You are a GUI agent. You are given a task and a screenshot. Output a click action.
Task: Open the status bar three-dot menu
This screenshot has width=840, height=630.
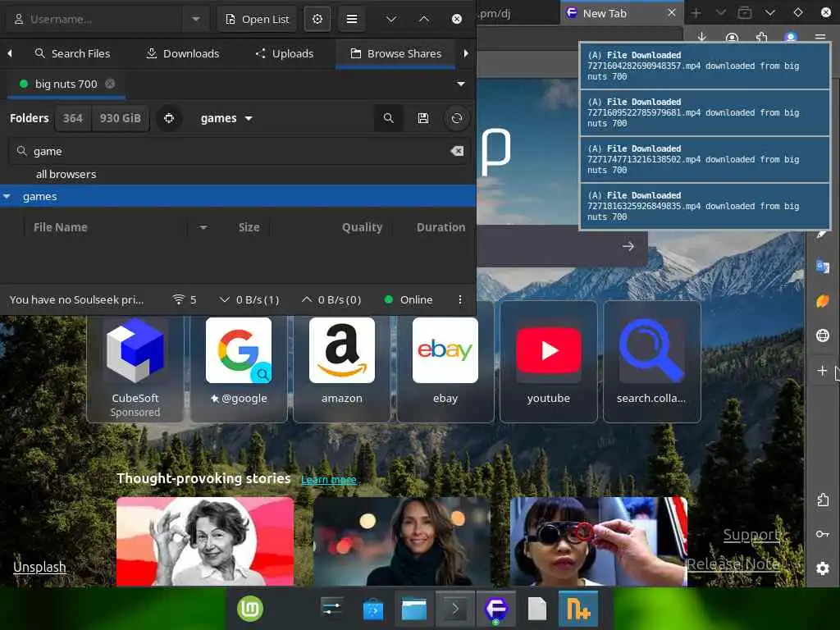coord(459,300)
